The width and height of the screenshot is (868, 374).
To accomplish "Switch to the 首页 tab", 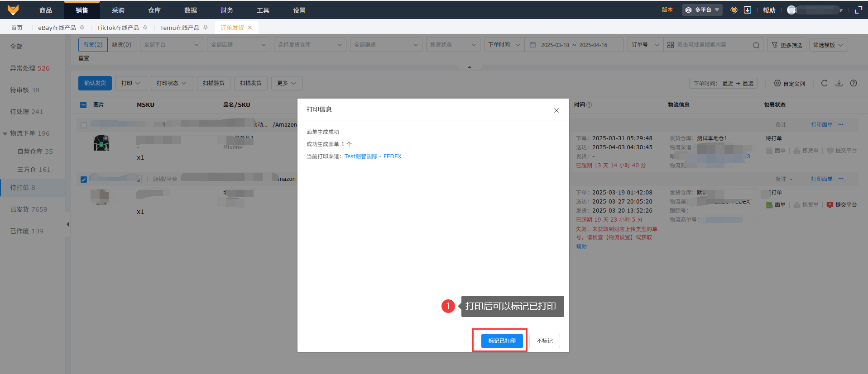I will pyautogui.click(x=17, y=28).
